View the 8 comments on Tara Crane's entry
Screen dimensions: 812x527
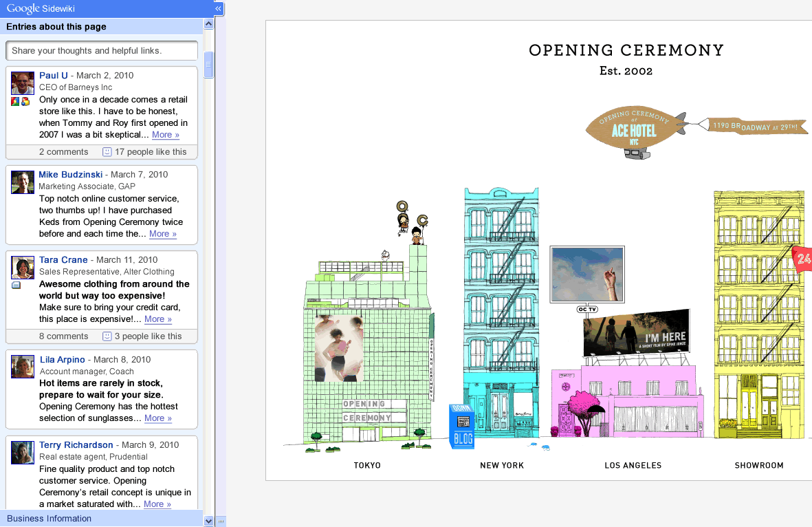click(x=64, y=336)
